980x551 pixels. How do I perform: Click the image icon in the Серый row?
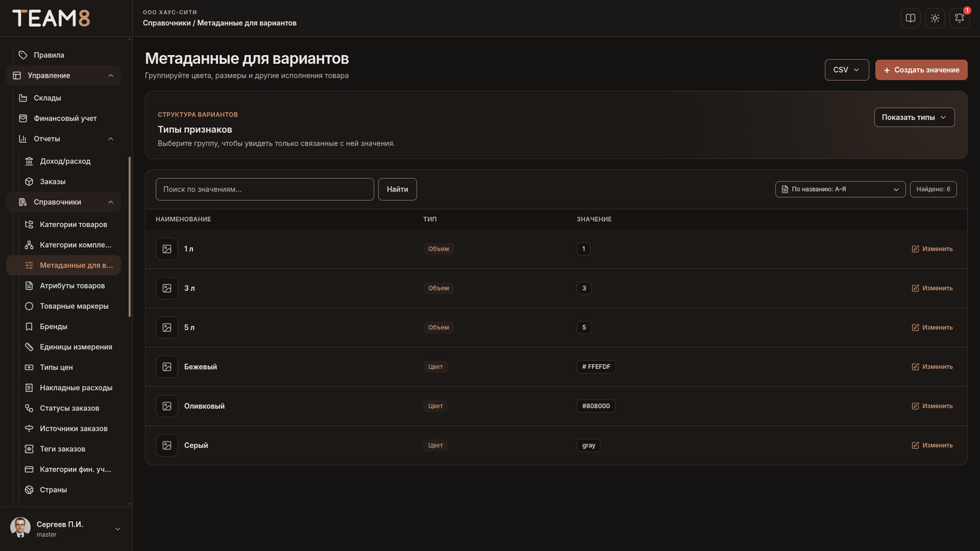tap(167, 446)
